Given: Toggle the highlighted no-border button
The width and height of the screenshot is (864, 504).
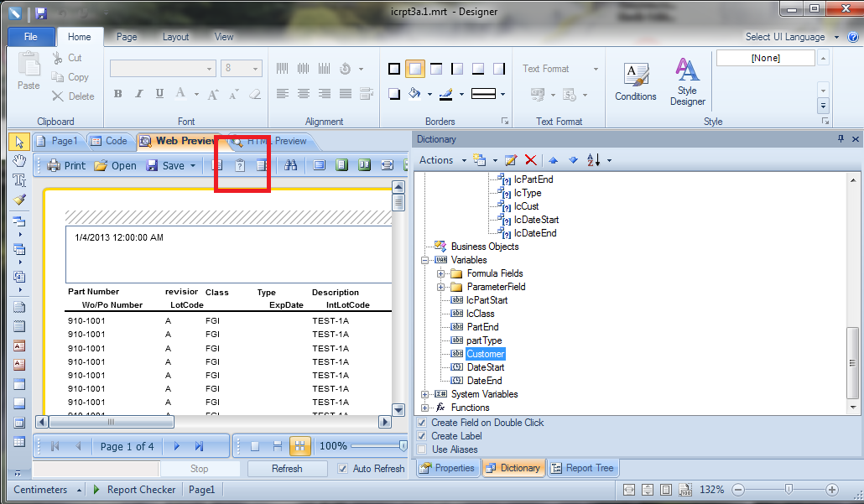Looking at the screenshot, I should click(415, 69).
